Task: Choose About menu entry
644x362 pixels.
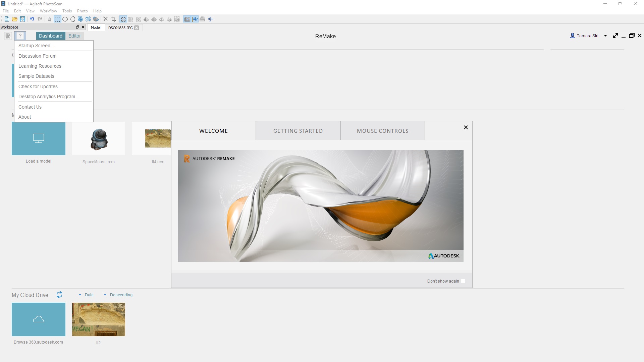Action: (x=54, y=117)
